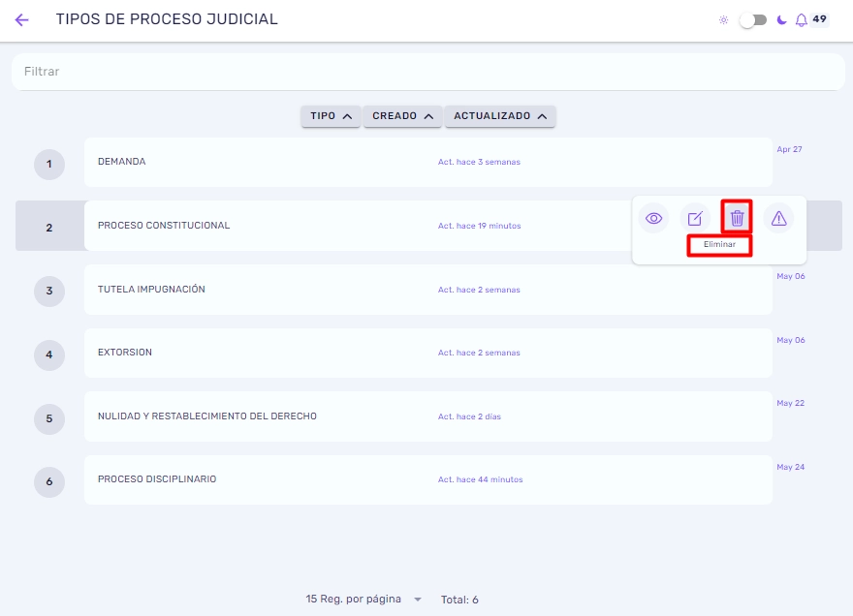
Task: Select row number 1 badge
Action: pyautogui.click(x=49, y=165)
